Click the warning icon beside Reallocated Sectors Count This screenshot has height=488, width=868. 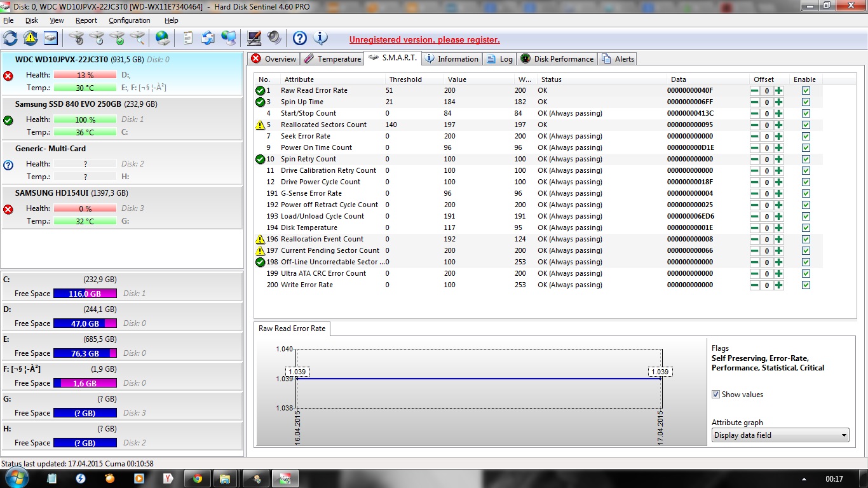tap(260, 125)
